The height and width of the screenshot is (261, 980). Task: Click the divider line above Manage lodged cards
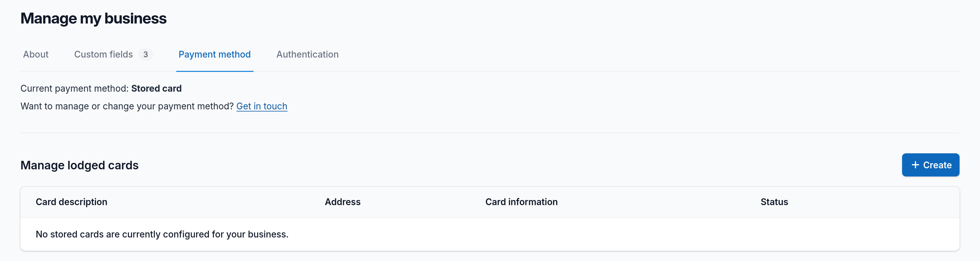(490, 133)
